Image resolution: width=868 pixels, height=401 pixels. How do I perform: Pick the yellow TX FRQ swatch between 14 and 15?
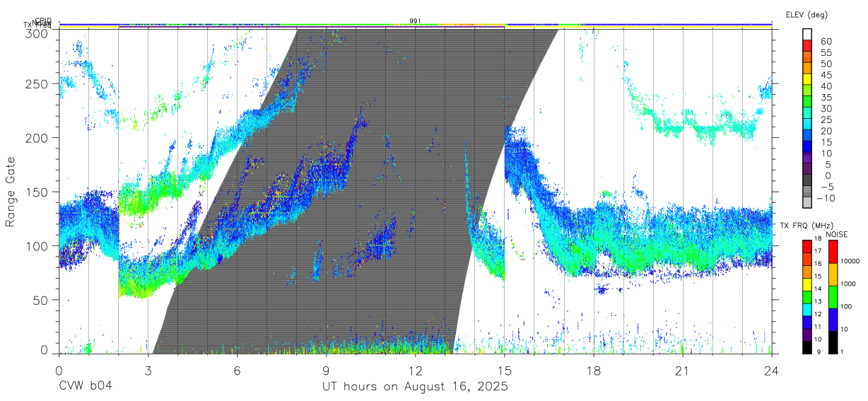click(x=807, y=284)
